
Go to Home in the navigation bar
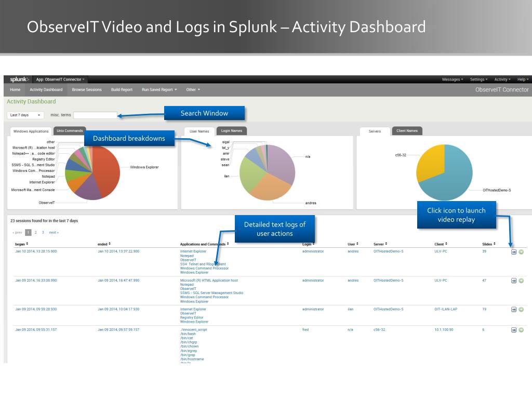[15, 90]
